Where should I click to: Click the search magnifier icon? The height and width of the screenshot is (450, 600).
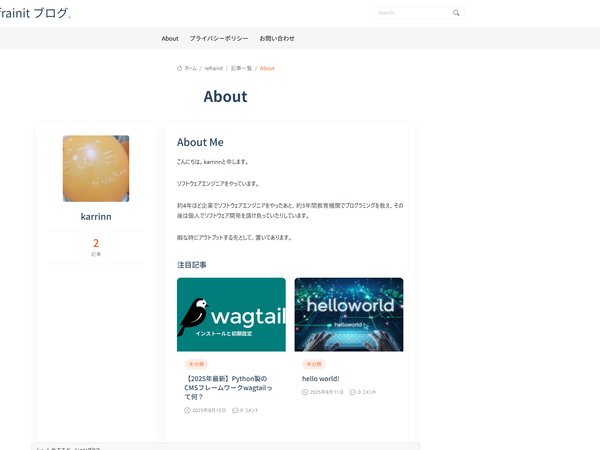tap(456, 13)
